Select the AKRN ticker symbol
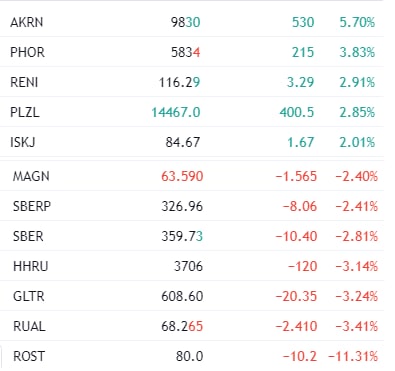The image size is (395, 371). (x=27, y=22)
